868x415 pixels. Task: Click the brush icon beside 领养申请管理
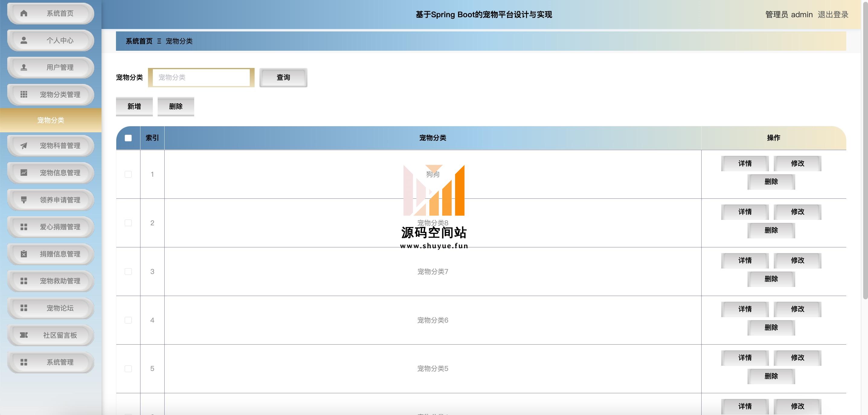[x=24, y=200]
